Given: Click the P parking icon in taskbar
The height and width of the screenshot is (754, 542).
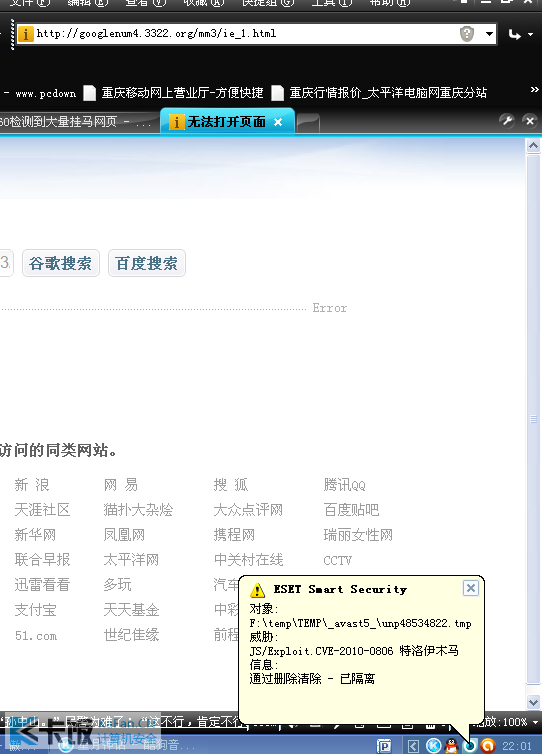Looking at the screenshot, I should click(384, 745).
